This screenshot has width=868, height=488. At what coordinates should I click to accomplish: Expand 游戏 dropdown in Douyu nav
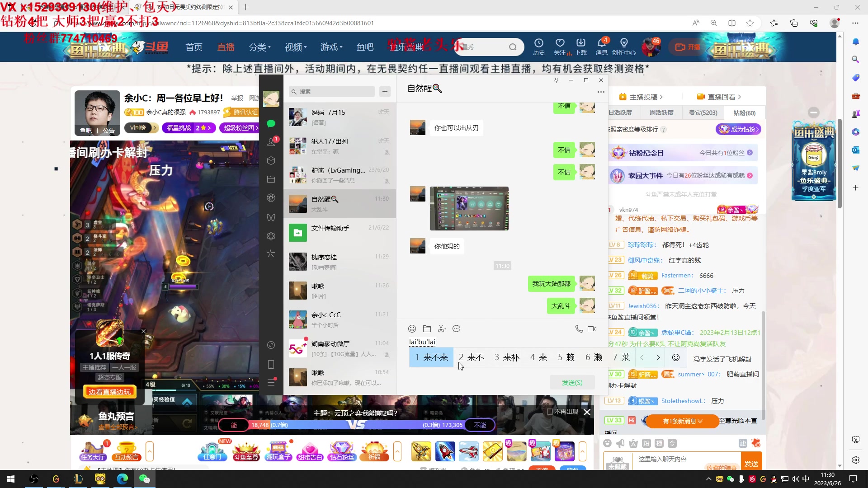331,47
